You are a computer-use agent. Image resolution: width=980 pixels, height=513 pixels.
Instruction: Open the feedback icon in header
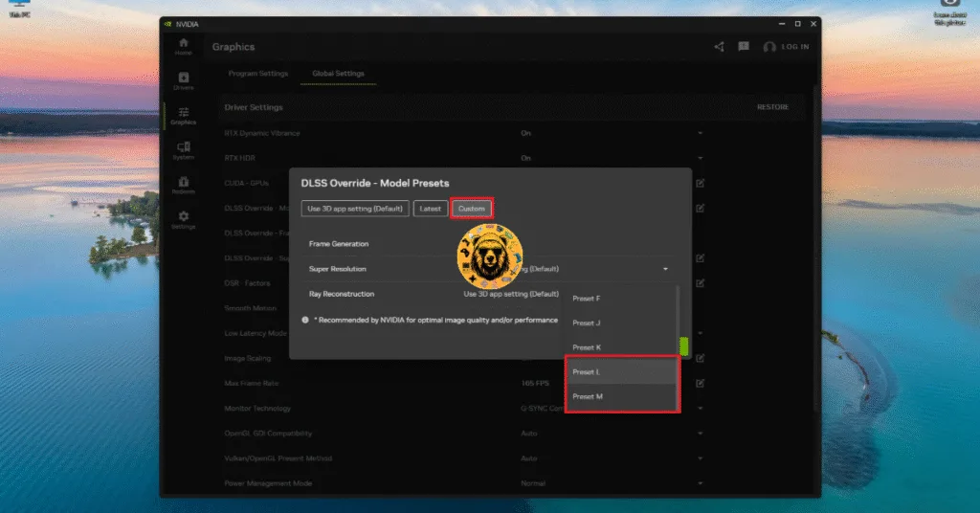click(x=743, y=47)
